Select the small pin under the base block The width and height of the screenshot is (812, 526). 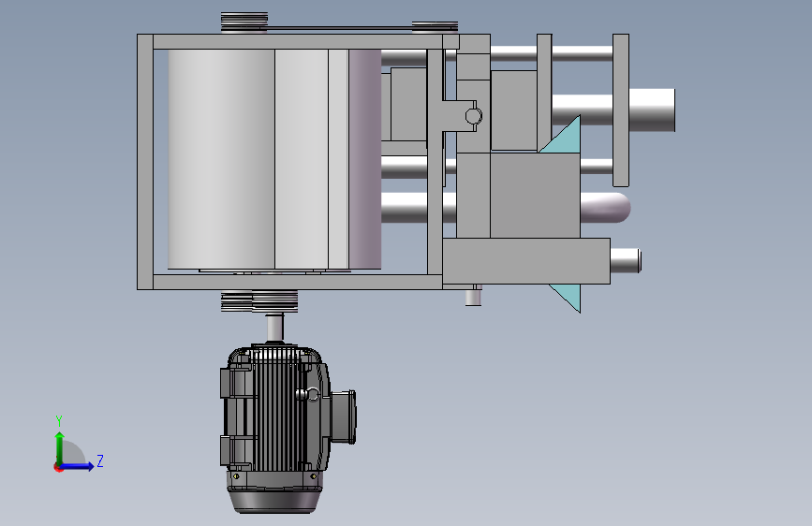(x=473, y=296)
